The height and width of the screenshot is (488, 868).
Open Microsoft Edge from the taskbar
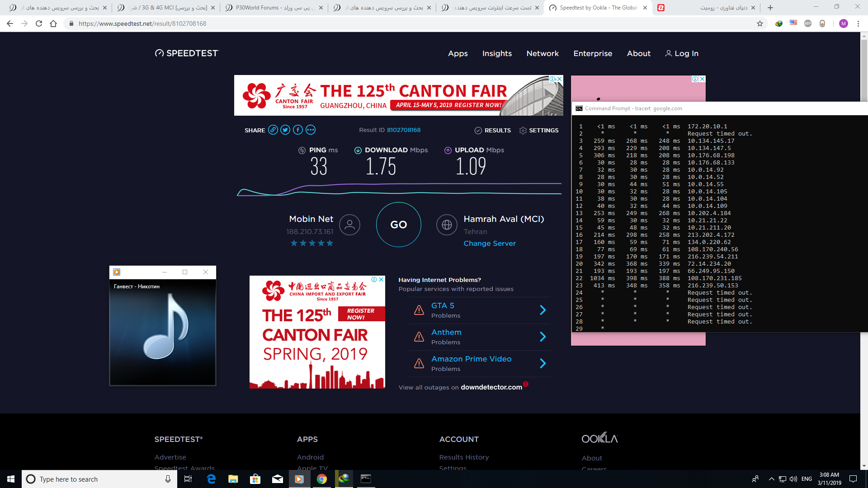pyautogui.click(x=211, y=479)
